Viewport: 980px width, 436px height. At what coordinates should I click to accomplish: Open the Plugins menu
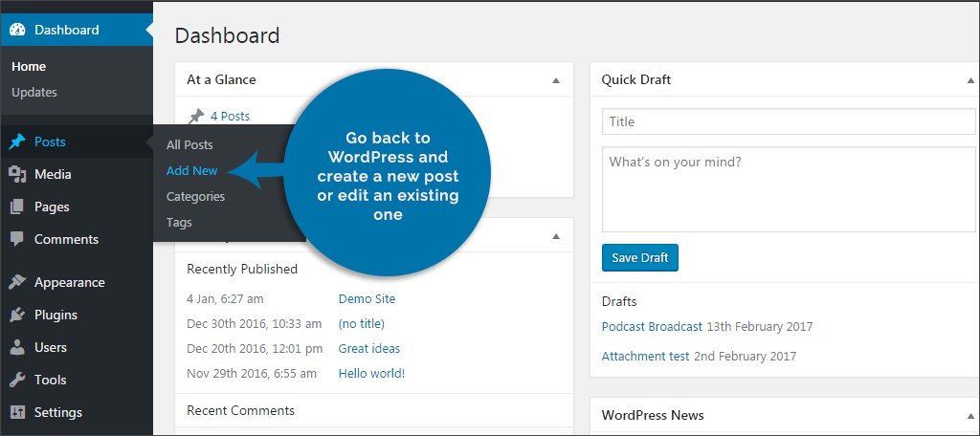click(77, 315)
